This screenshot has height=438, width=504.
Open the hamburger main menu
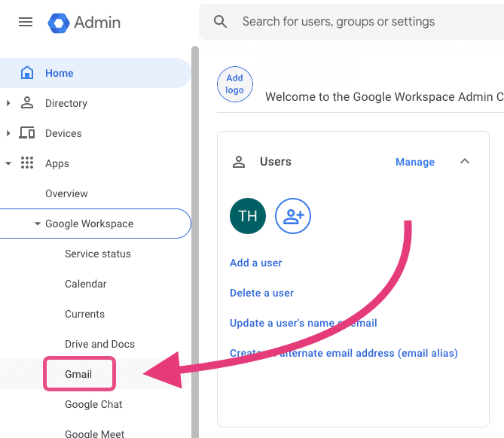pyautogui.click(x=26, y=22)
